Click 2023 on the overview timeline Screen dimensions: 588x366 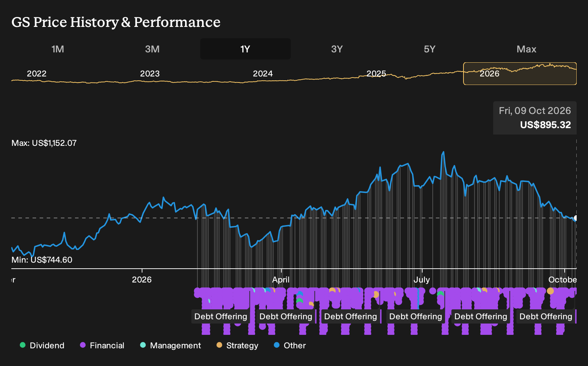[150, 74]
